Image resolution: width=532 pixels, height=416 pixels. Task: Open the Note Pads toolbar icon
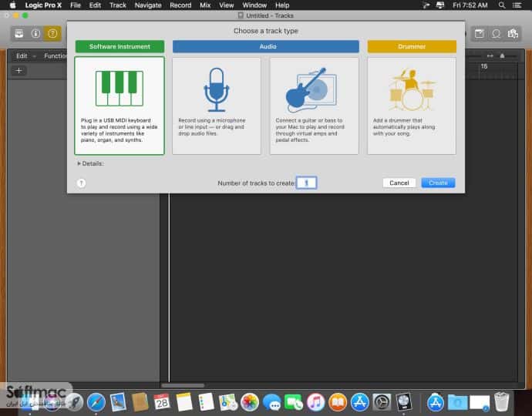[479, 34]
